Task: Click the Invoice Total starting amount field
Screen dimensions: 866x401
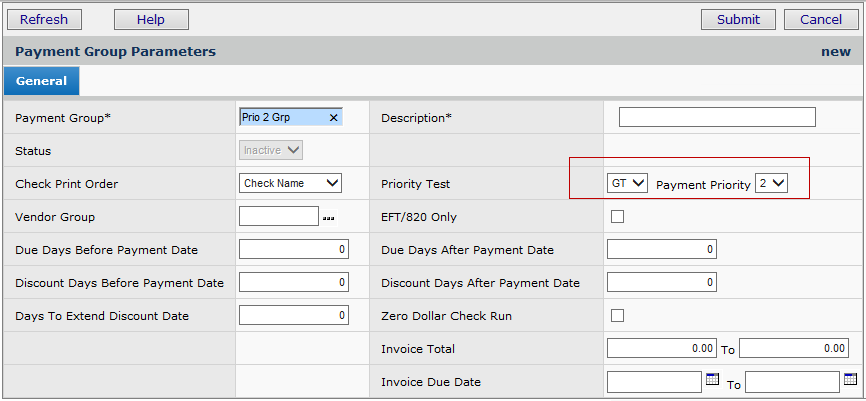Action: [x=661, y=349]
